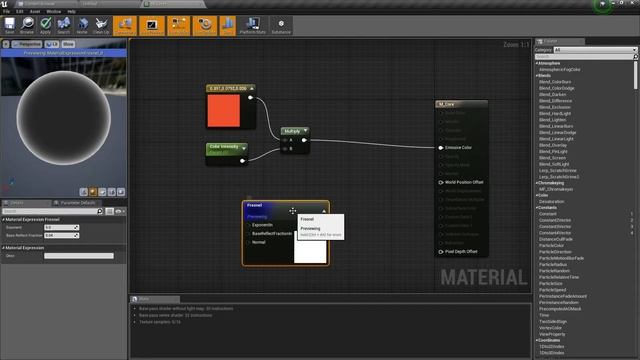This screenshot has height=360, width=640.
Task: Save the material with the Save icon
Action: 9,26
